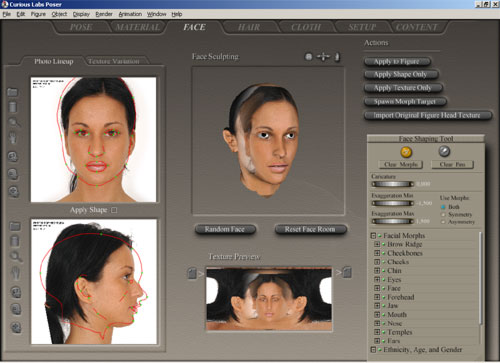Expand the Forehead morphs
The image size is (500, 363).
377,297
